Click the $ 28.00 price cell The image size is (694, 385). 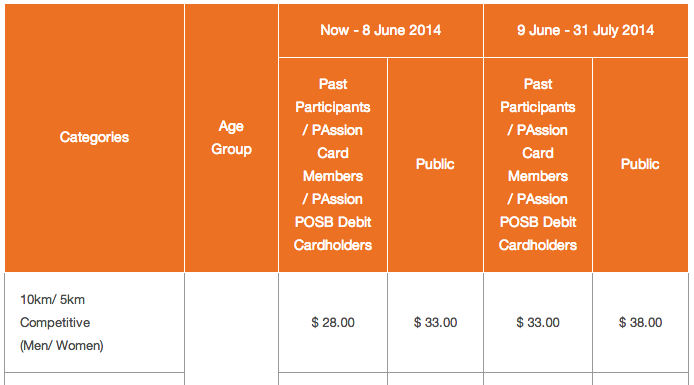tap(333, 323)
